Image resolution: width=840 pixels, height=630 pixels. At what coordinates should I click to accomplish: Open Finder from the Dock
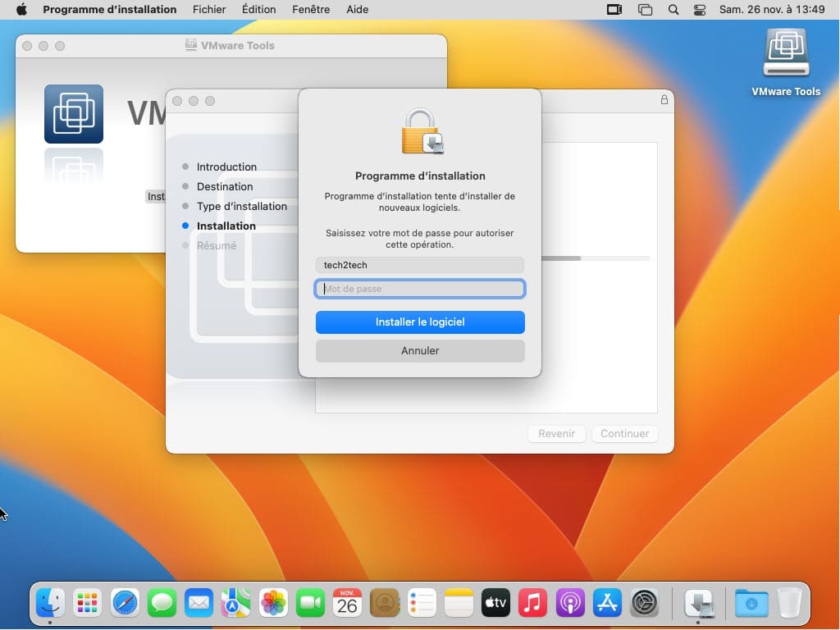tap(50, 603)
